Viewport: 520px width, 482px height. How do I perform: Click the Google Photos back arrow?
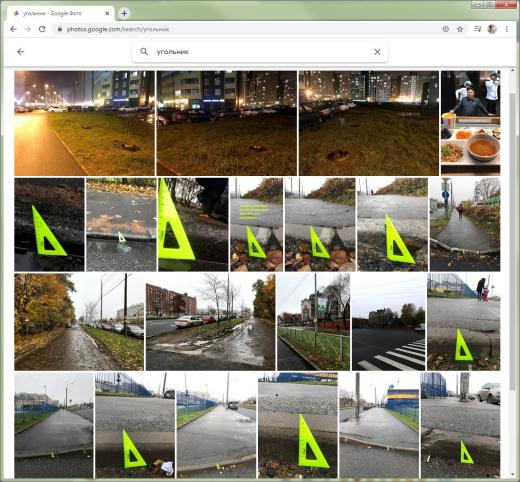tap(21, 52)
